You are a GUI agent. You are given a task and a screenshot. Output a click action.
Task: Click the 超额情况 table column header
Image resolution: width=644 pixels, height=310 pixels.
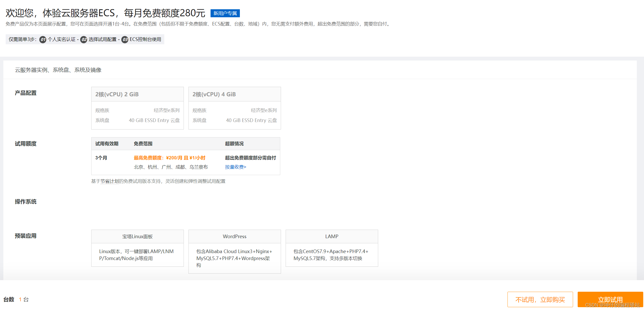234,144
